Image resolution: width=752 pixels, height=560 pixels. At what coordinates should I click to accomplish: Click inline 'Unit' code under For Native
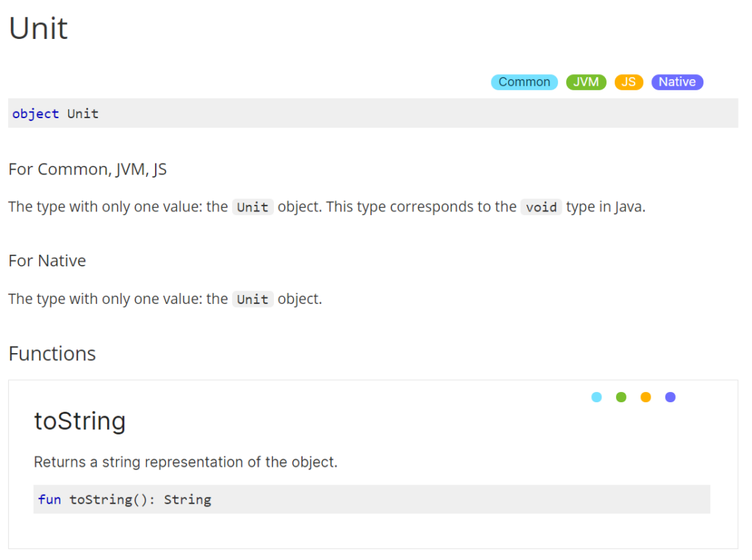coord(253,299)
